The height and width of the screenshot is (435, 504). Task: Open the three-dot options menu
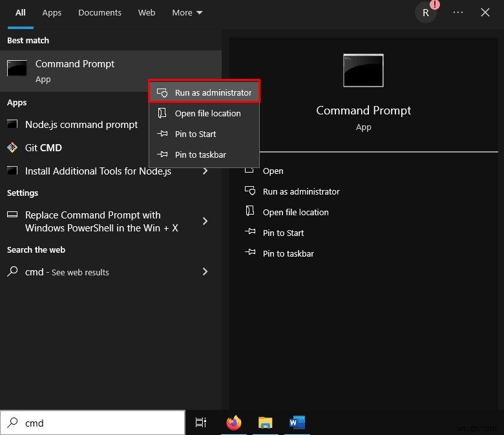(x=458, y=12)
